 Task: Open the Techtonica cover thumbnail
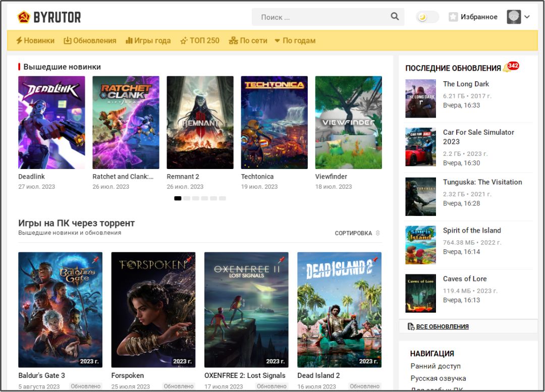(274, 122)
